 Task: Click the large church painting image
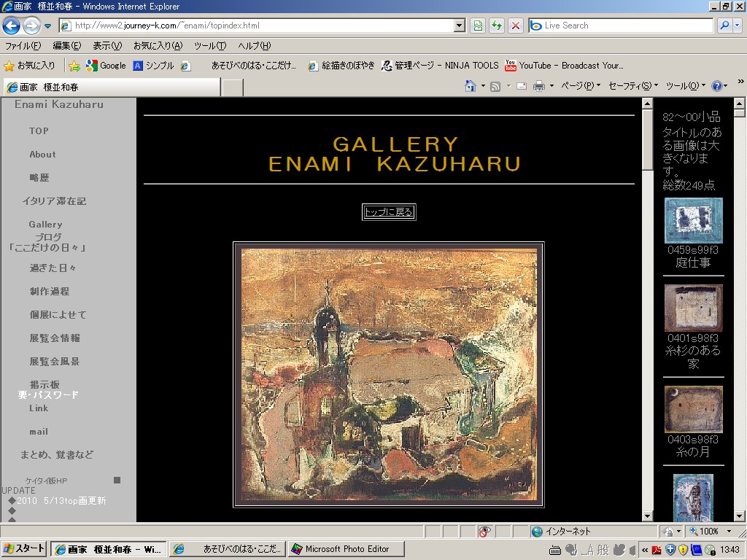point(389,375)
